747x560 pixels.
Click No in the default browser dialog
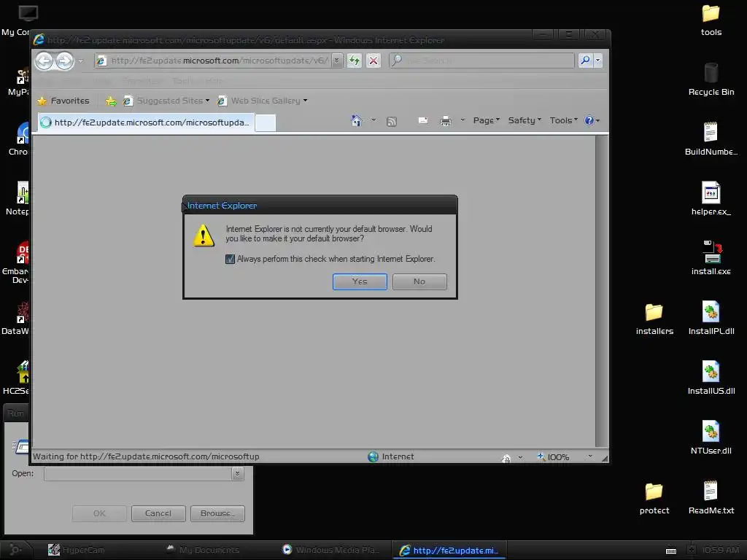pyautogui.click(x=419, y=281)
